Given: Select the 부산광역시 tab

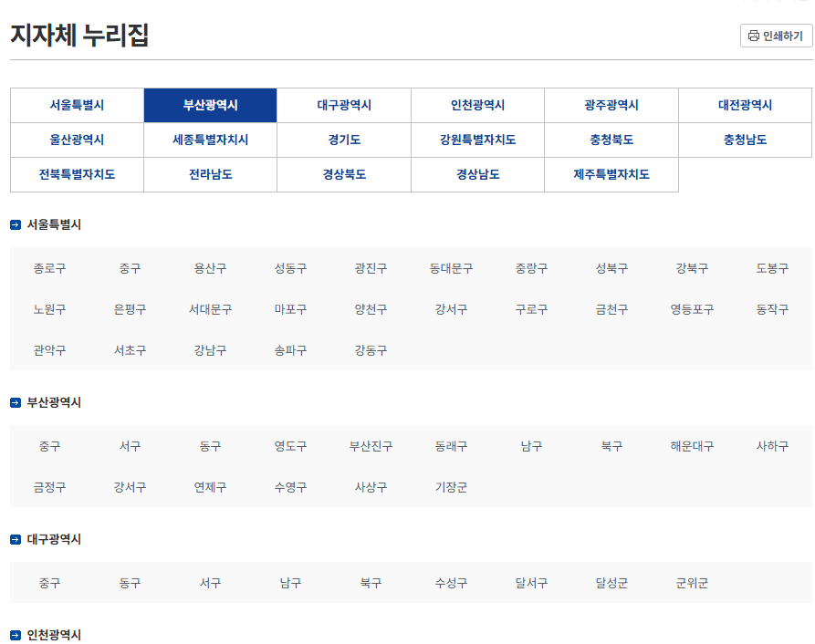Looking at the screenshot, I should 211,106.
